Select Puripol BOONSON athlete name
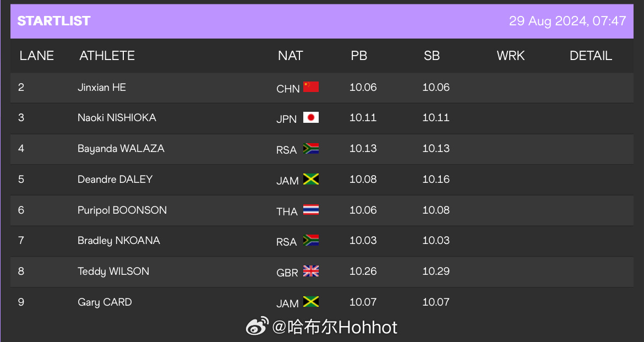Image resolution: width=644 pixels, height=342 pixels. click(x=122, y=210)
